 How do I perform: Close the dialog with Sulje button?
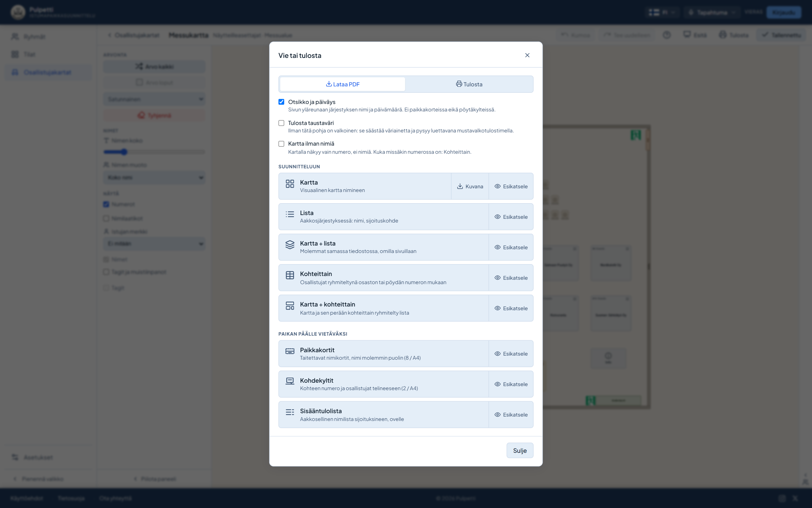(x=520, y=450)
